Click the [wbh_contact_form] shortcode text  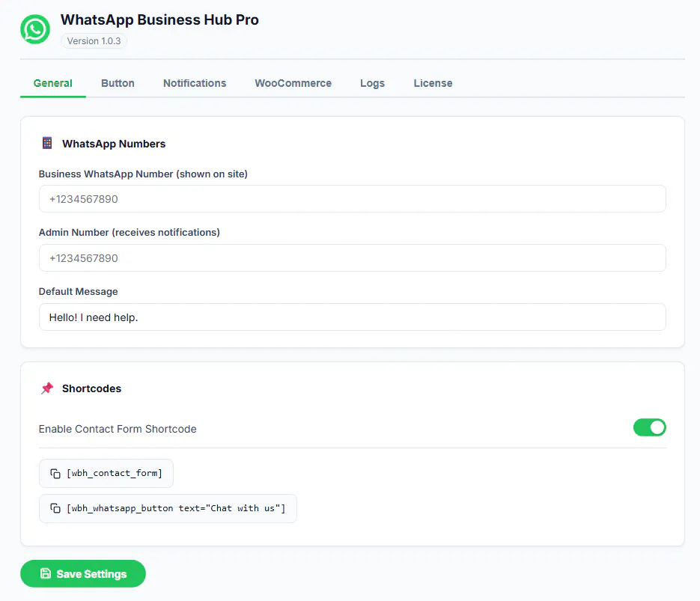point(115,474)
